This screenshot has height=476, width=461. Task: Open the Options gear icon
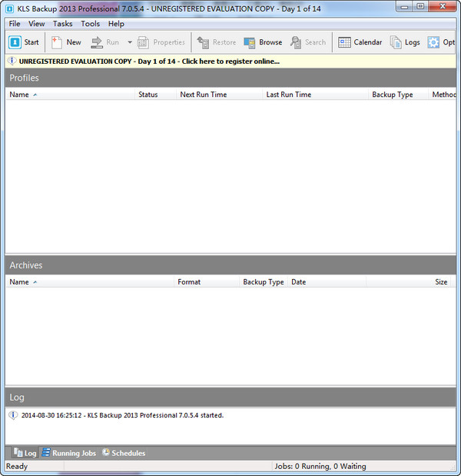coord(433,42)
